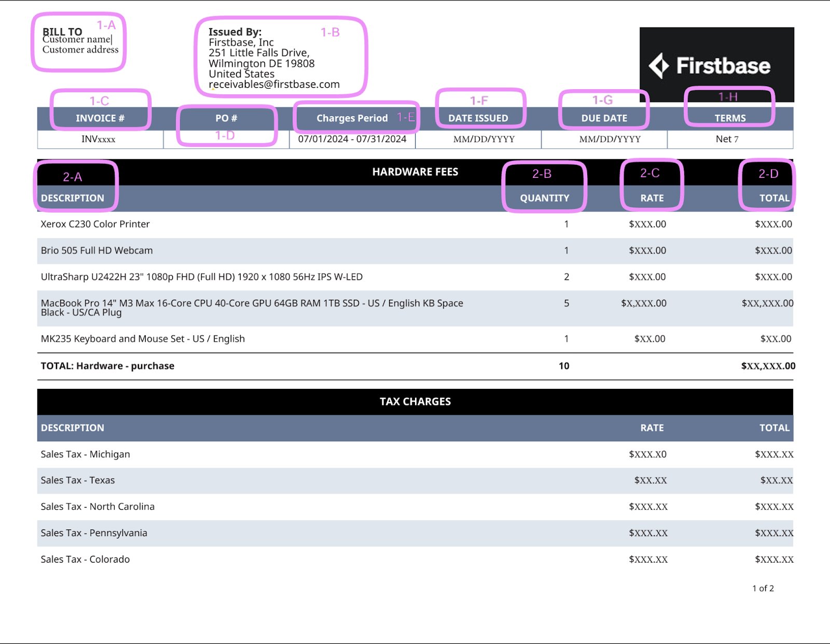Screen dimensions: 830x644
Task: Click the INVOICE # column header
Action: click(100, 118)
